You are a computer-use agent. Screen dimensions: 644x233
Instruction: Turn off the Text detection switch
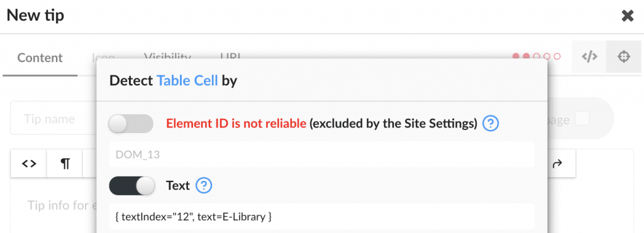point(132,186)
